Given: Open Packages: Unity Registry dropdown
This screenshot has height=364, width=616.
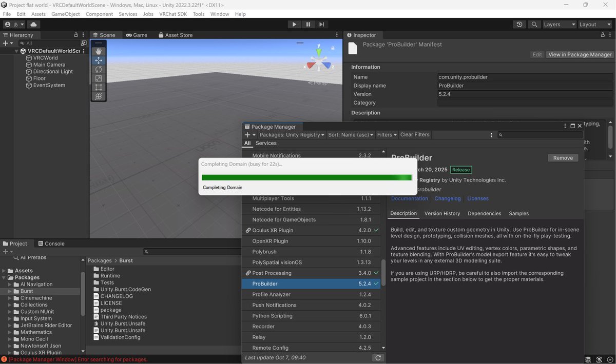Looking at the screenshot, I should pyautogui.click(x=292, y=135).
